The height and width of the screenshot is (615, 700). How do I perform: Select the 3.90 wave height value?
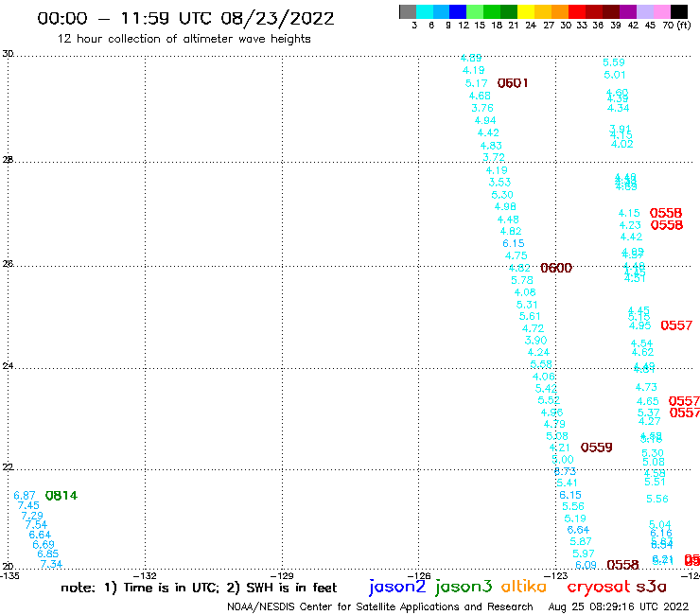[535, 341]
